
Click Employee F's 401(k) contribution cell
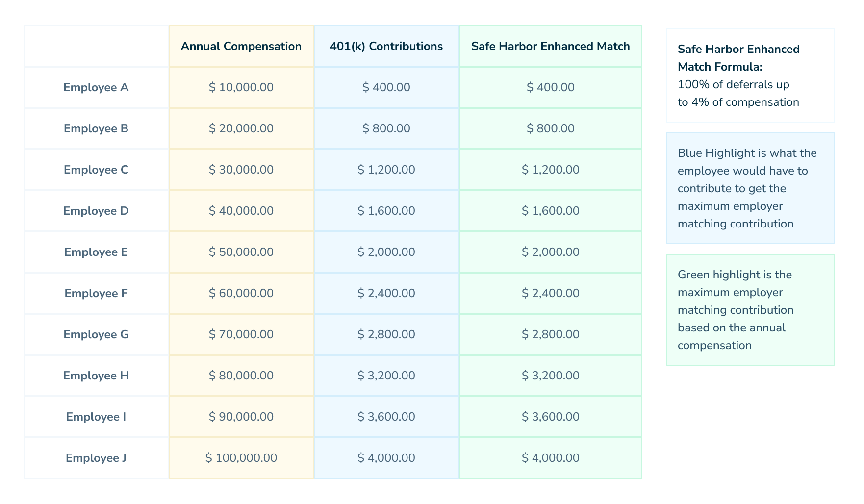coord(386,293)
